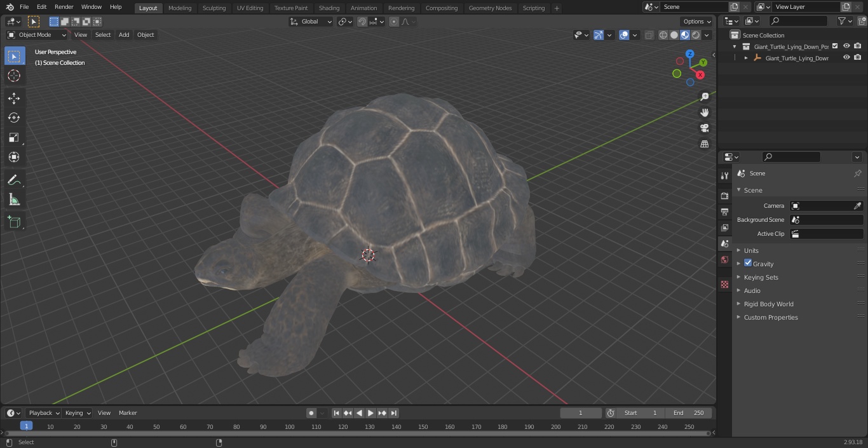Toggle visibility of Giant_Turtle_Lying_Down object
This screenshot has height=448, width=868.
coord(846,58)
